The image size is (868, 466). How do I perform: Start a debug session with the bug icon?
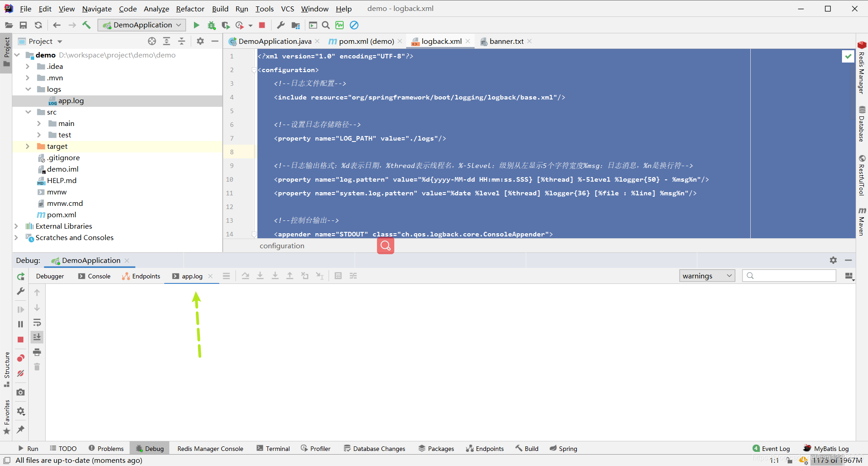pyautogui.click(x=211, y=25)
